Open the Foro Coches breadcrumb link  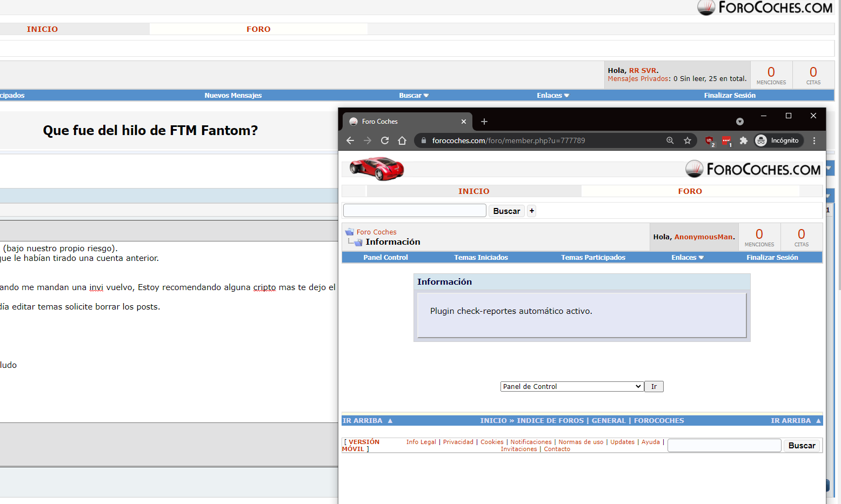376,232
